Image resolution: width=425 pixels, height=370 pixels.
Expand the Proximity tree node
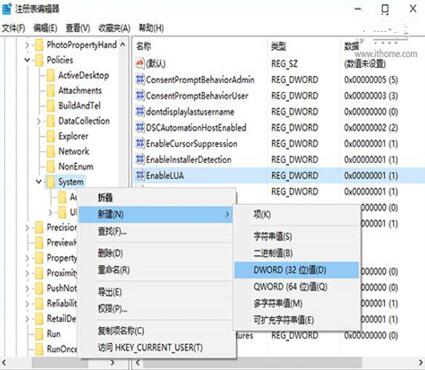coord(27,273)
